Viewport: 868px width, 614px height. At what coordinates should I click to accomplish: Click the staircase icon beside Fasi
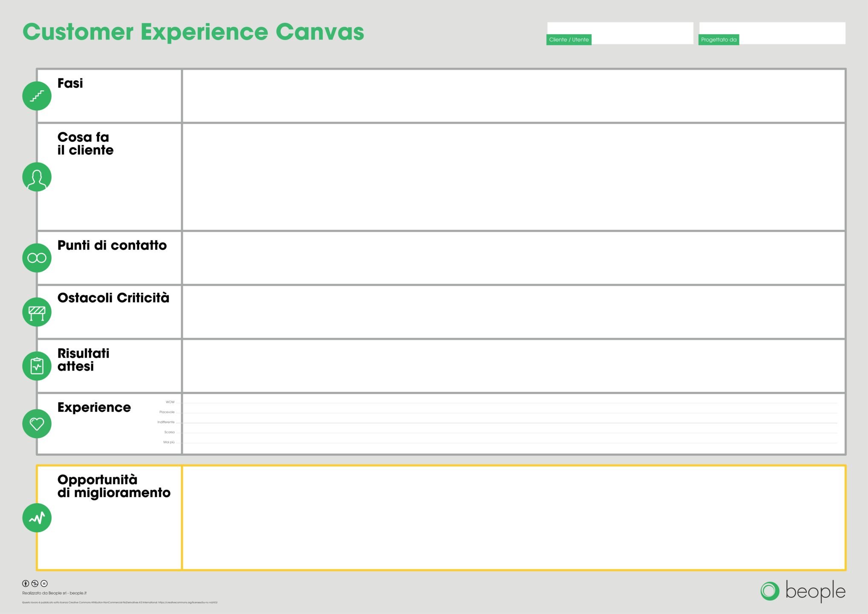click(37, 96)
